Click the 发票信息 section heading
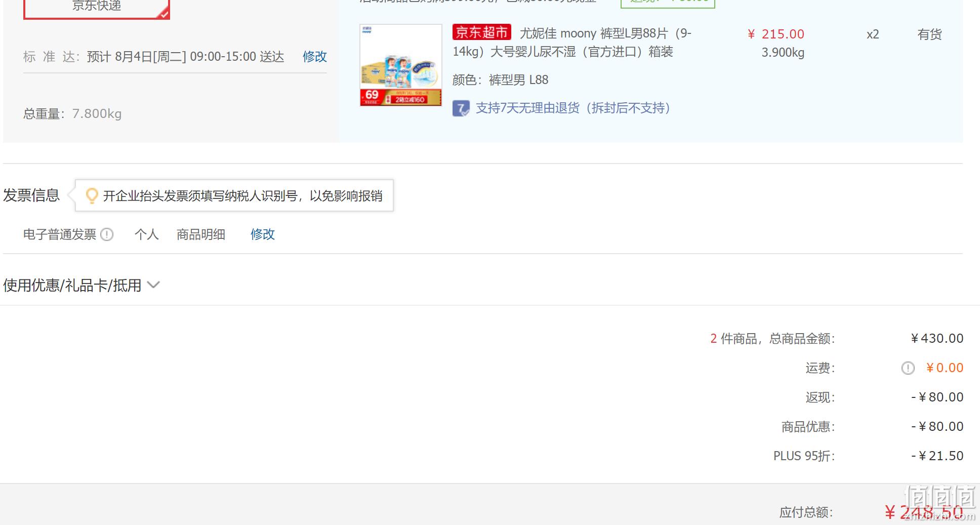Screen dimensions: 980x525 [x=31, y=195]
